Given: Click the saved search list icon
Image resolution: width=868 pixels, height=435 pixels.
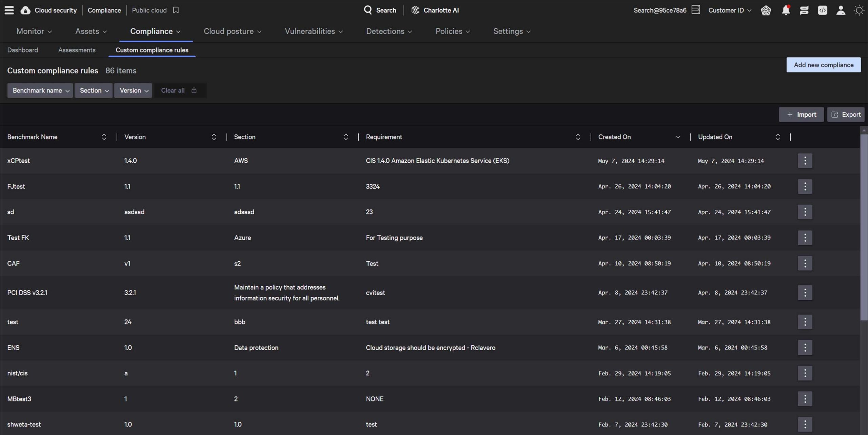Looking at the screenshot, I should pos(696,10).
